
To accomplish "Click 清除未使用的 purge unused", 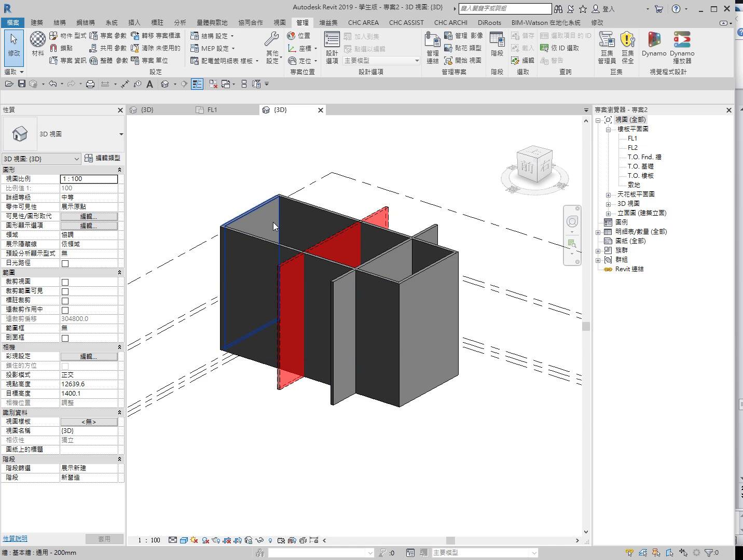I will 156,48.
